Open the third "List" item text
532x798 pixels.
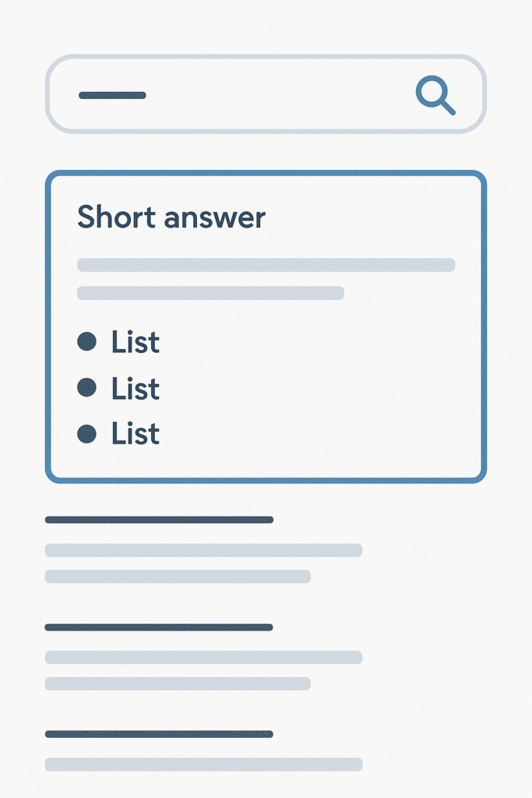pos(136,434)
